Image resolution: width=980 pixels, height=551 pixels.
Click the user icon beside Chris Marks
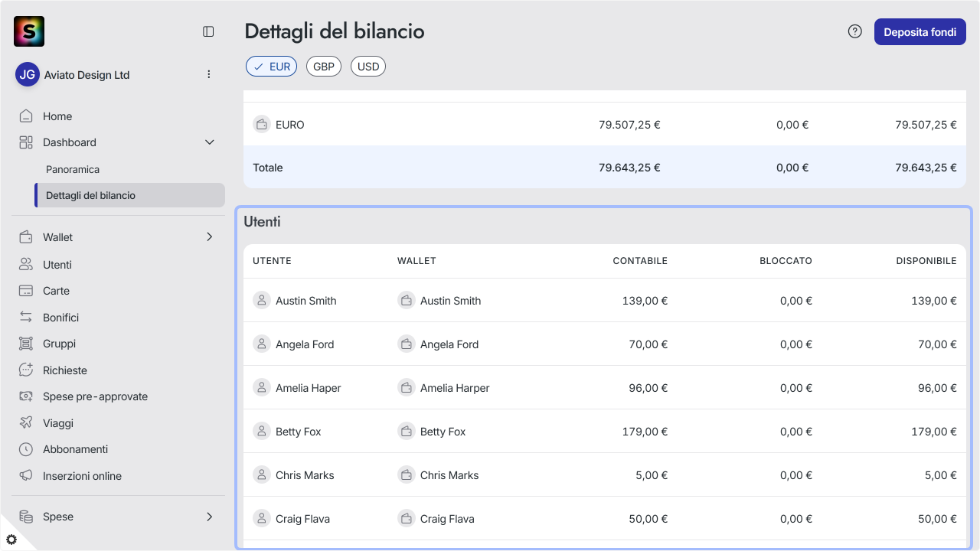tap(262, 475)
